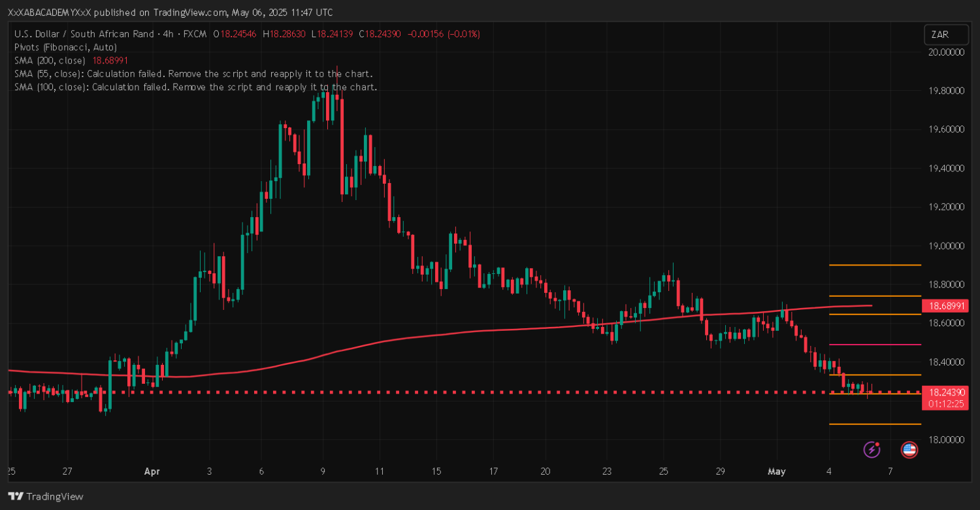The image size is (980, 510).
Task: Click the purple lightning bolt news icon
Action: [872, 449]
